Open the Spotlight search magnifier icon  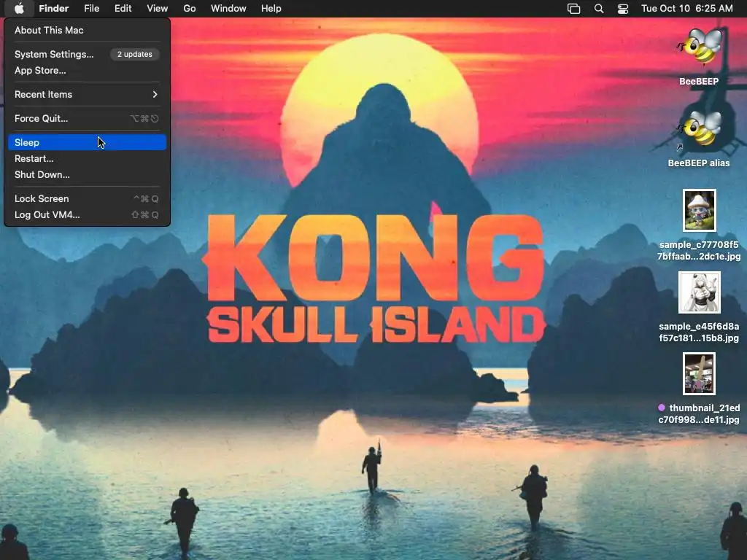tap(599, 9)
